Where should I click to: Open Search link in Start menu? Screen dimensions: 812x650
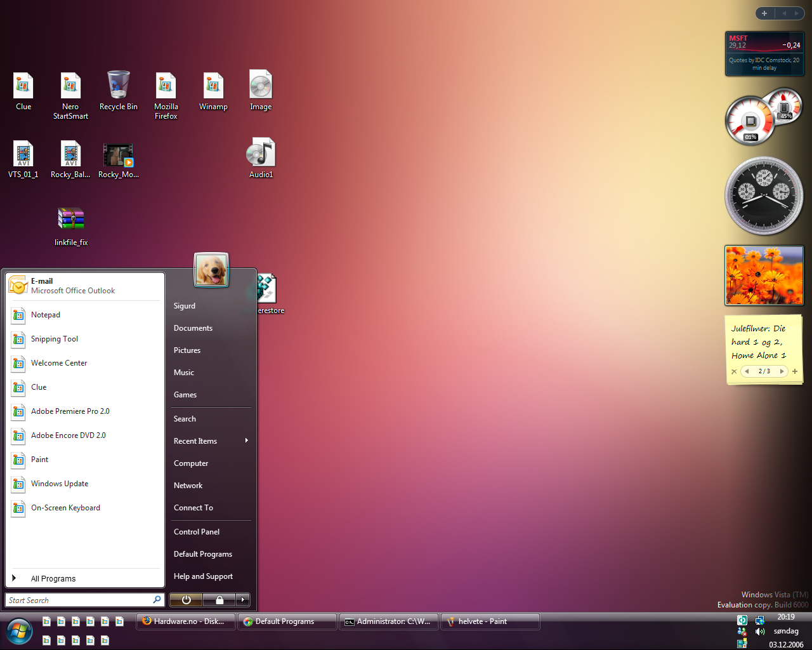coord(211,419)
